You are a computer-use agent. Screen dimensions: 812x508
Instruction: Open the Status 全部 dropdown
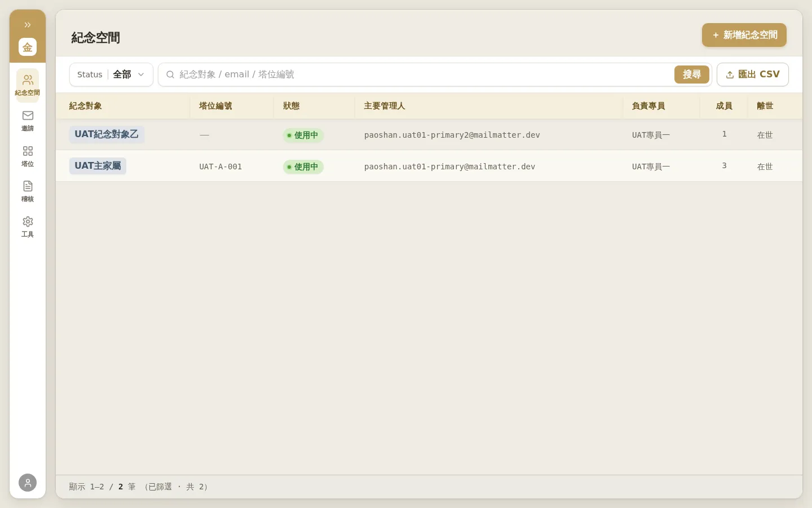click(111, 75)
